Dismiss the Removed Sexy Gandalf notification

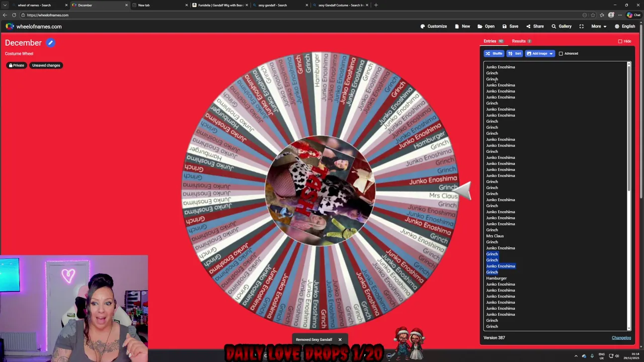point(340,339)
